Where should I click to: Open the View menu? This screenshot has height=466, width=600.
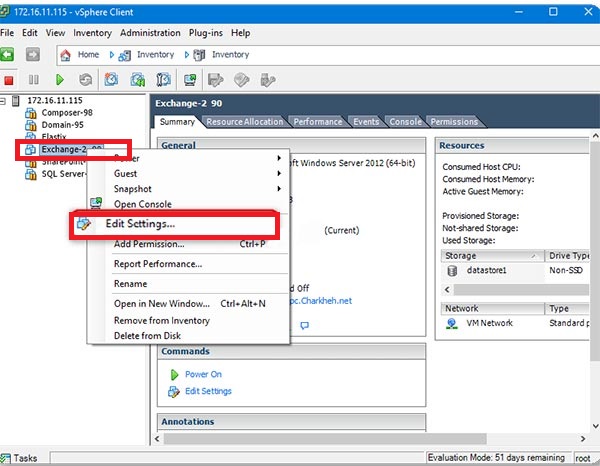point(55,33)
